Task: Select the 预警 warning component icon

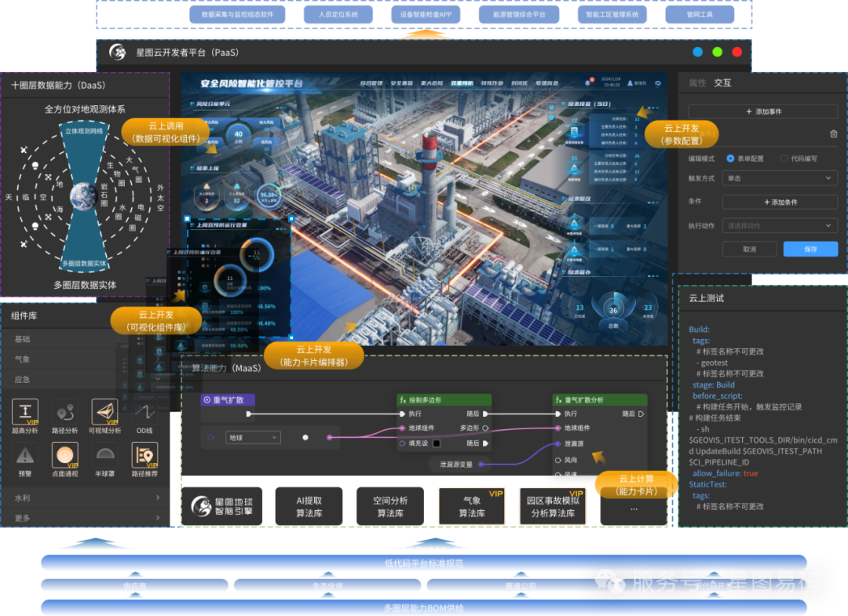Action: point(25,455)
